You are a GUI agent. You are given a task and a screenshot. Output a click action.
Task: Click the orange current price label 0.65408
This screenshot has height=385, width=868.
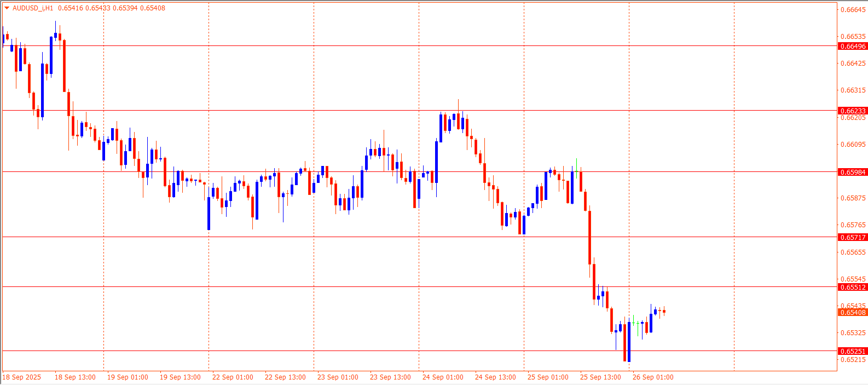coord(853,313)
